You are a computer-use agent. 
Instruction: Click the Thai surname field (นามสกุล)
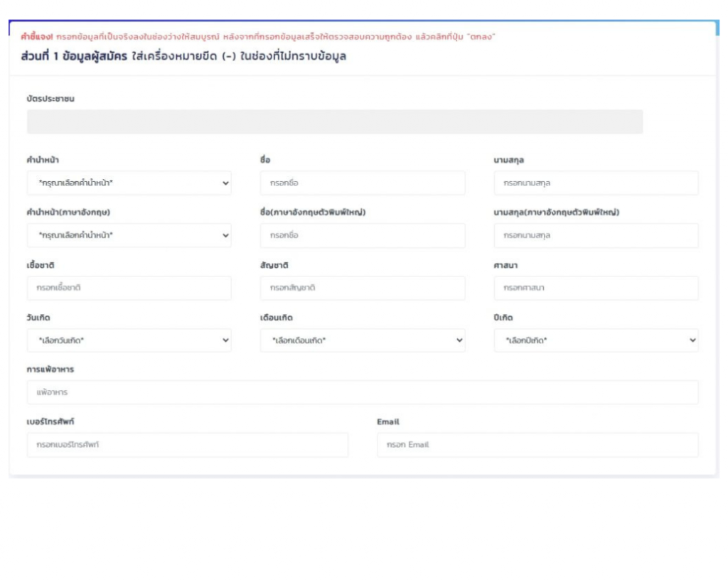[x=596, y=183]
